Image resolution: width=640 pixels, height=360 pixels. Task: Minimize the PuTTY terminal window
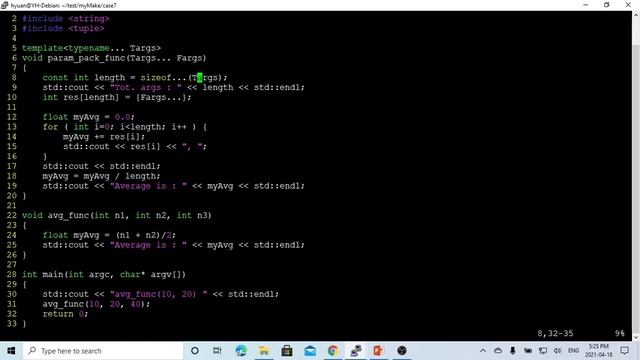(586, 5)
